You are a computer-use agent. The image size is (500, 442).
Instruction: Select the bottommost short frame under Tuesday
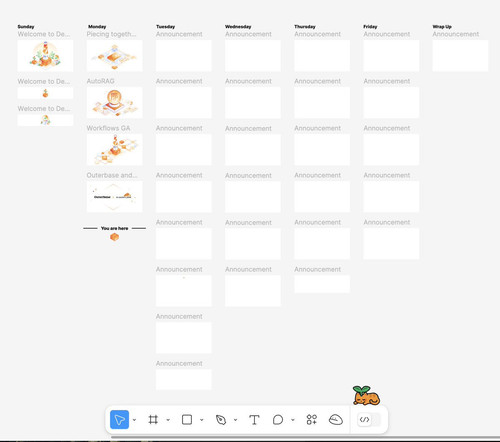[184, 379]
